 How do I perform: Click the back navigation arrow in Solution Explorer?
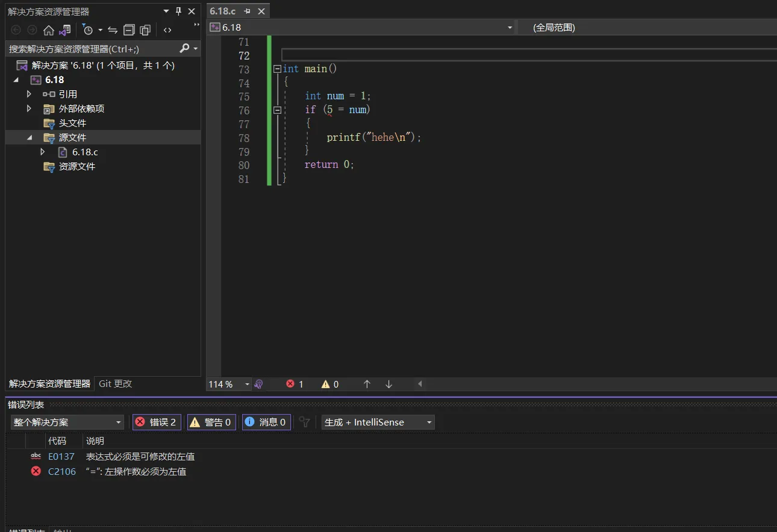click(16, 30)
